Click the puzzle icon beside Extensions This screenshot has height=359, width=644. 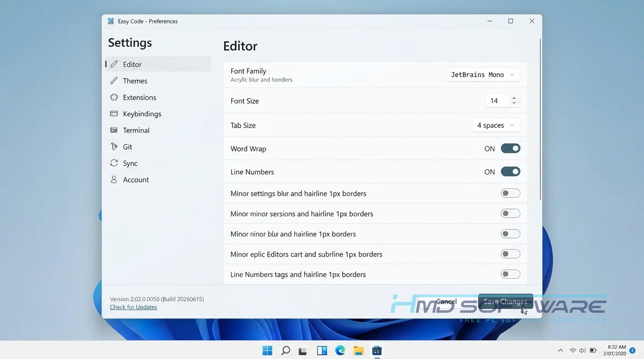point(114,97)
